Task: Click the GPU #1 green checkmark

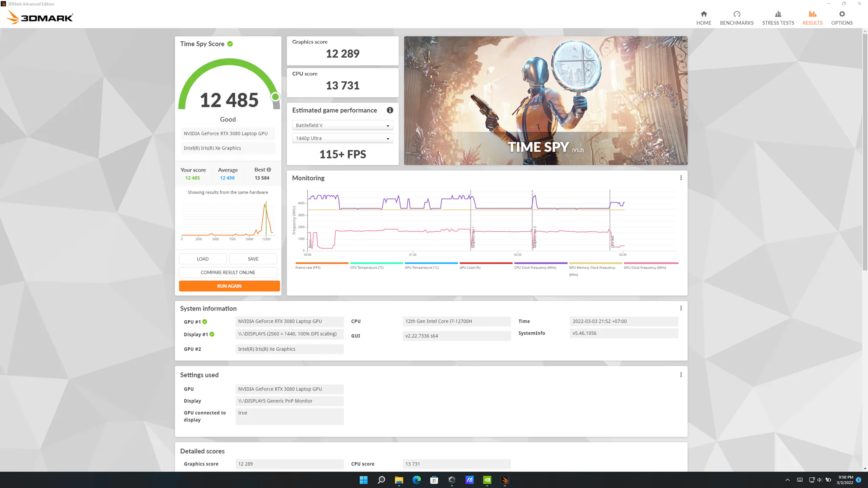Action: click(205, 322)
